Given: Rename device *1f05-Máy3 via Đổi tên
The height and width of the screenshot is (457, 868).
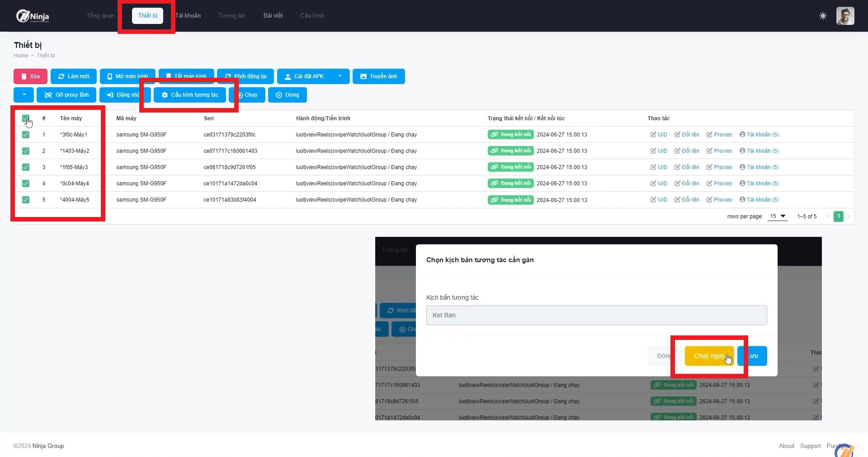Looking at the screenshot, I should point(687,167).
